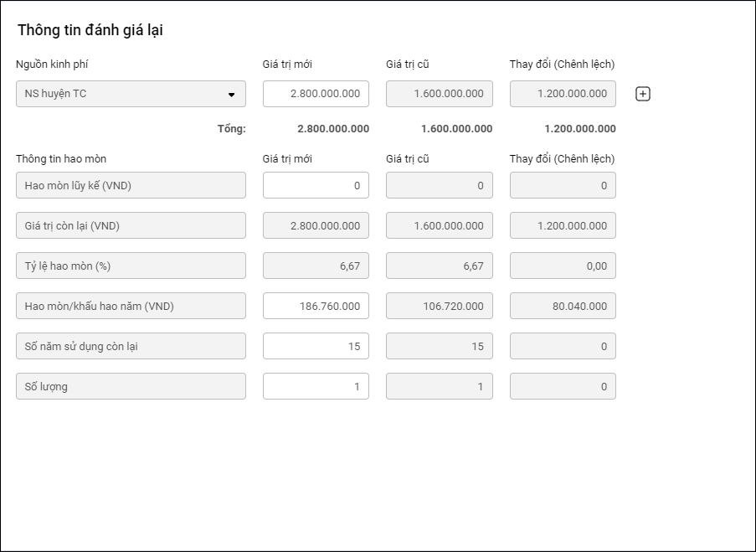The image size is (756, 552).
Task: Click new annual depreciation input 186.760.000
Action: click(316, 307)
